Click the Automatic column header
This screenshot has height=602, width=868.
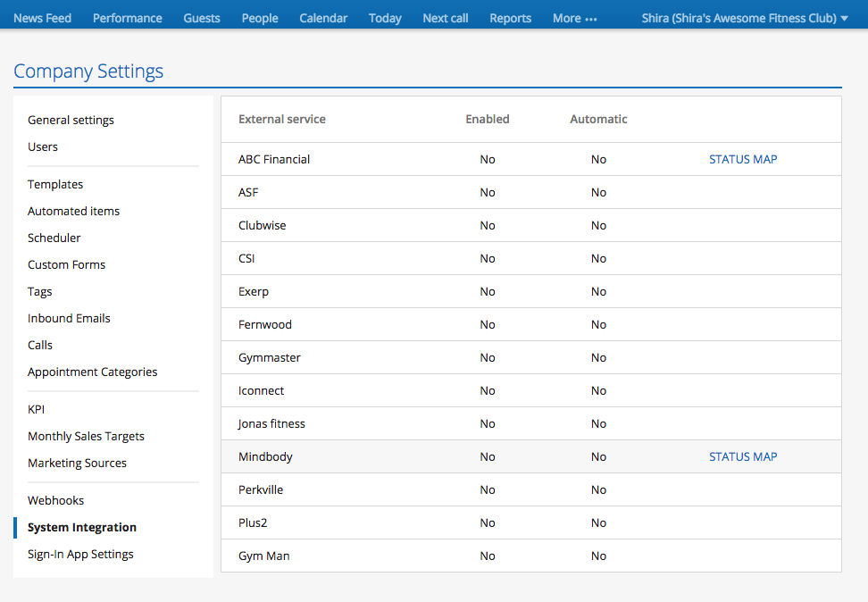coord(598,119)
